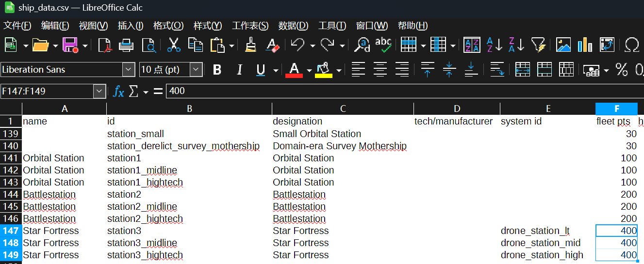The height and width of the screenshot is (264, 644).
Task: Expand the font name dropdown
Action: point(129,70)
